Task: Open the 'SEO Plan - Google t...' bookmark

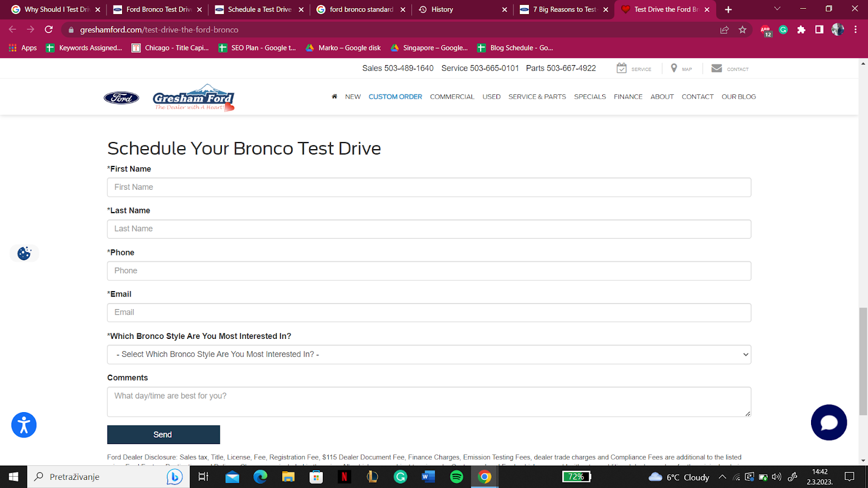Action: [257, 48]
